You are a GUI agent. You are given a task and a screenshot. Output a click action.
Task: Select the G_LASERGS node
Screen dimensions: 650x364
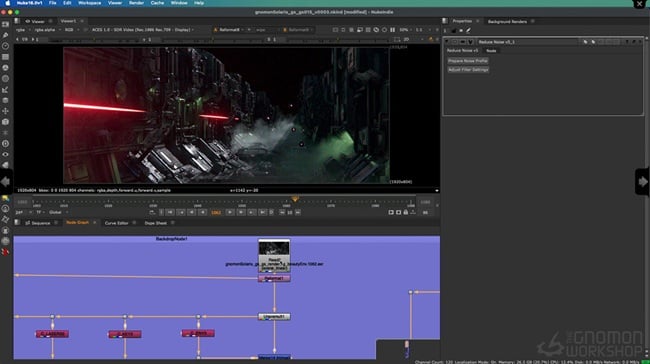pyautogui.click(x=52, y=334)
